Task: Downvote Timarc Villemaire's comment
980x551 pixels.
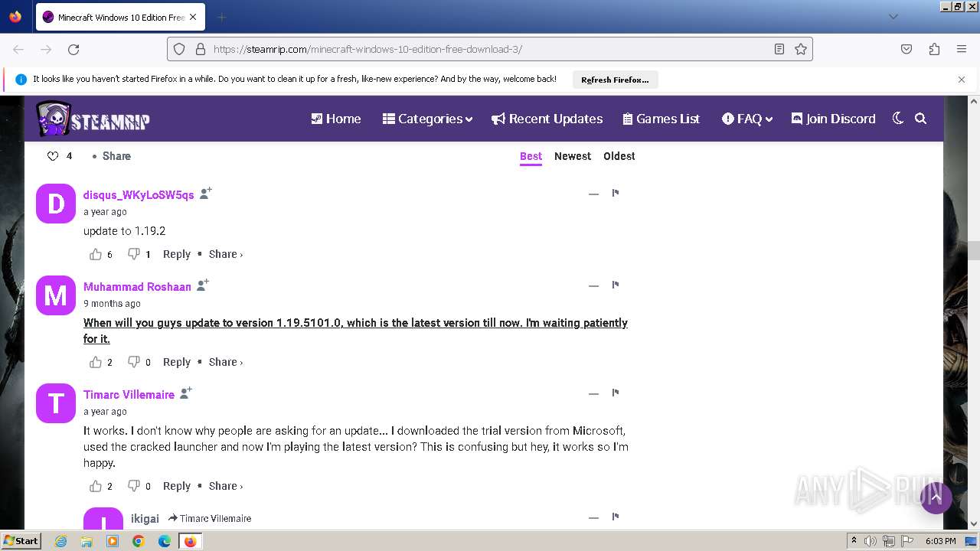Action: (134, 486)
